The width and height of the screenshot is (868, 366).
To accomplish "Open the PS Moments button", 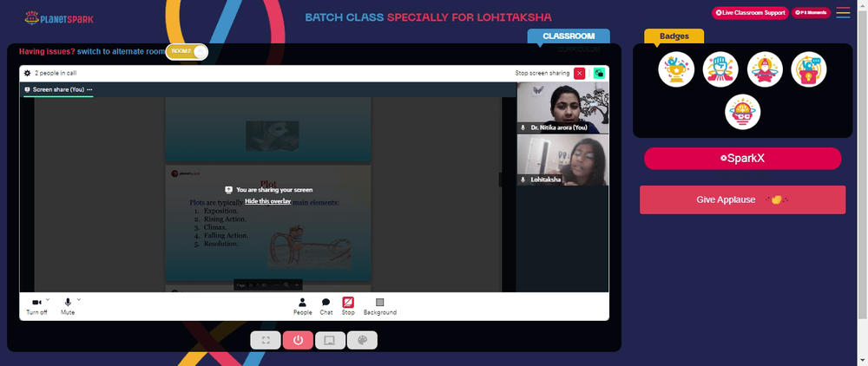I will [x=811, y=12].
